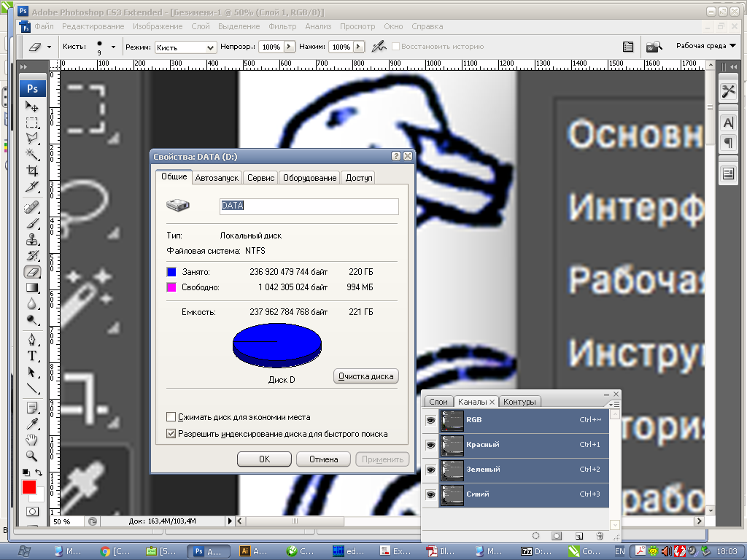Screen dimensions: 747x560
Task: Select the Zoom tool
Action: click(x=32, y=456)
